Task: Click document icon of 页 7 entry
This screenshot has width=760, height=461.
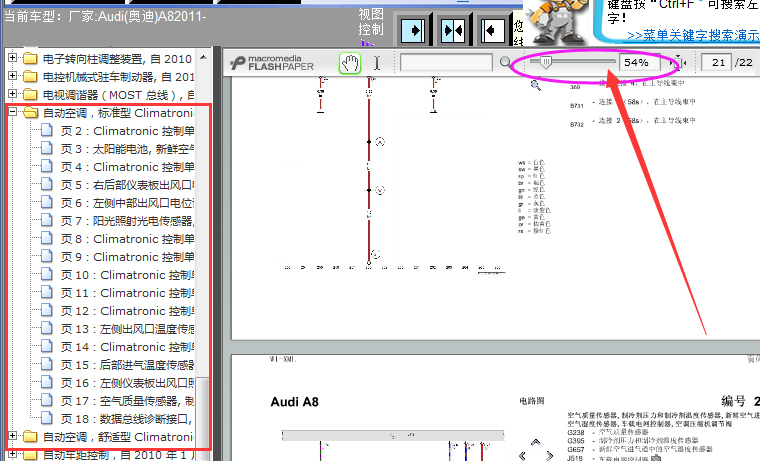Action: pyautogui.click(x=47, y=220)
